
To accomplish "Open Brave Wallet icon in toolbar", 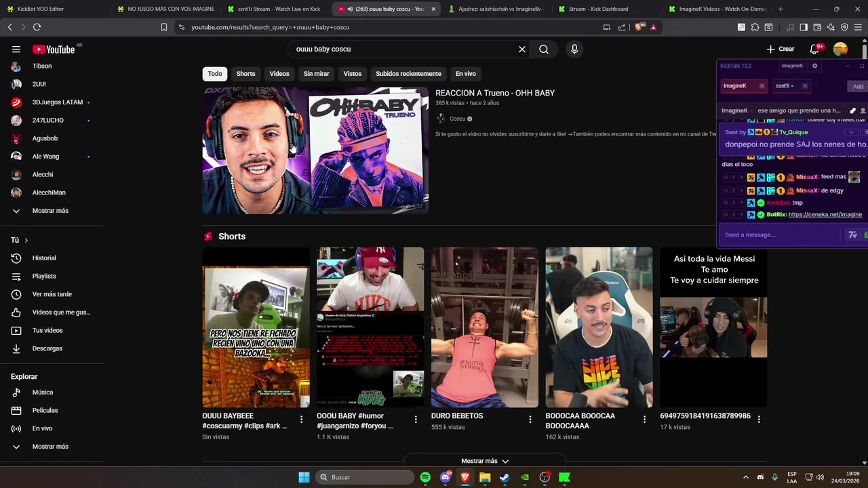I will tap(817, 27).
